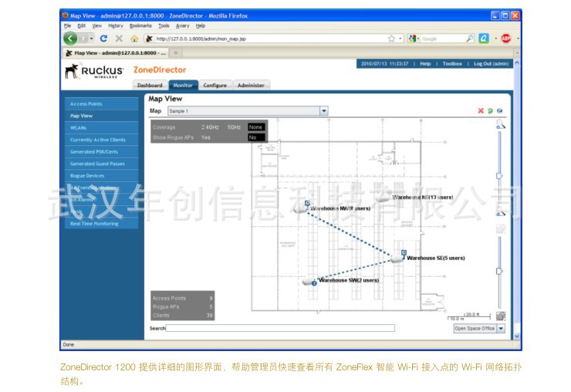Switch to the Configure tab
Screen dimensions: 571x392
pyautogui.click(x=215, y=85)
